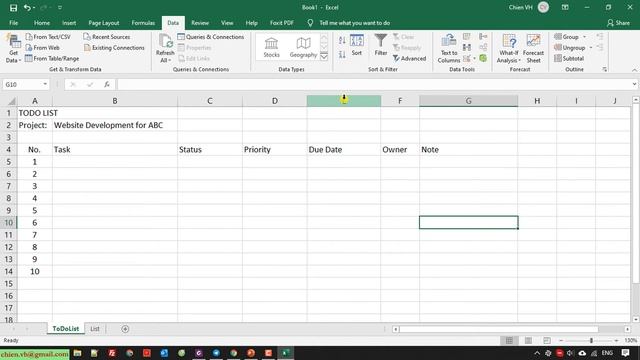Viewport: 640px width, 360px height.
Task: Switch to Normal view
Action: pos(509,340)
